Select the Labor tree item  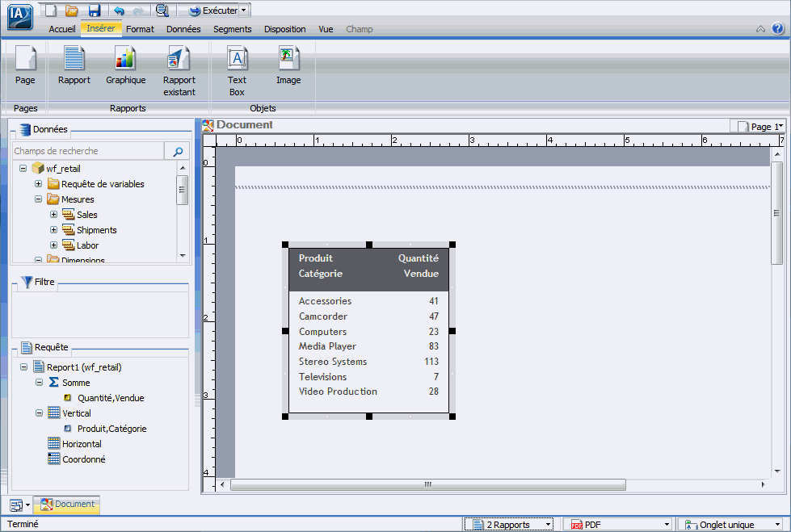pos(87,245)
